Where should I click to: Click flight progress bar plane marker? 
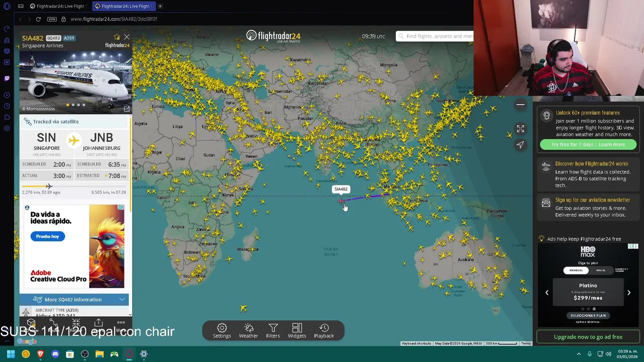click(x=49, y=186)
